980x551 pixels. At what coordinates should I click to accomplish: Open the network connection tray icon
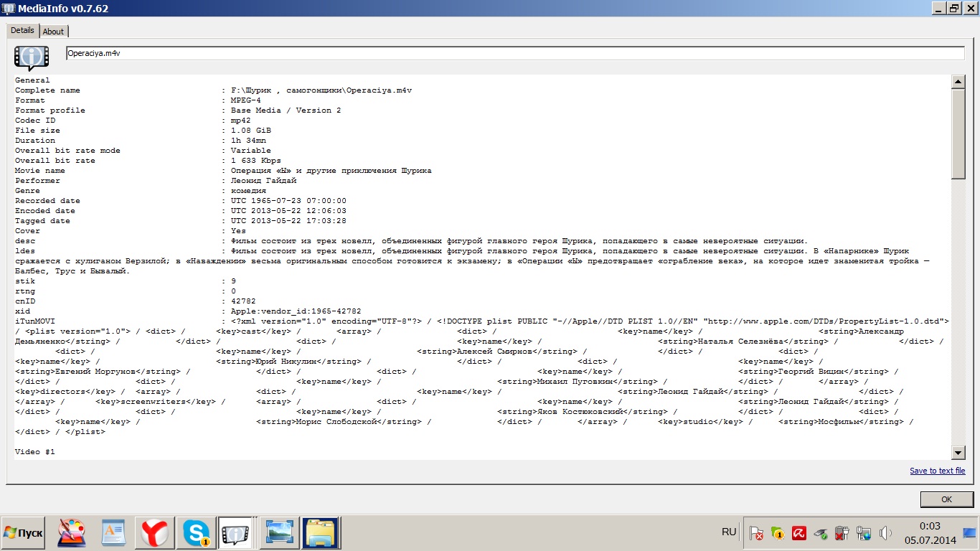point(864,533)
